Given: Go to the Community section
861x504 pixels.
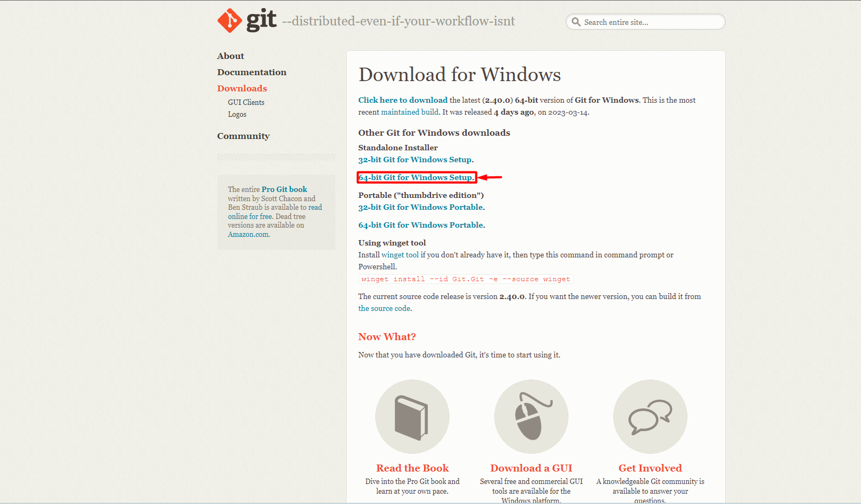Looking at the screenshot, I should (243, 136).
